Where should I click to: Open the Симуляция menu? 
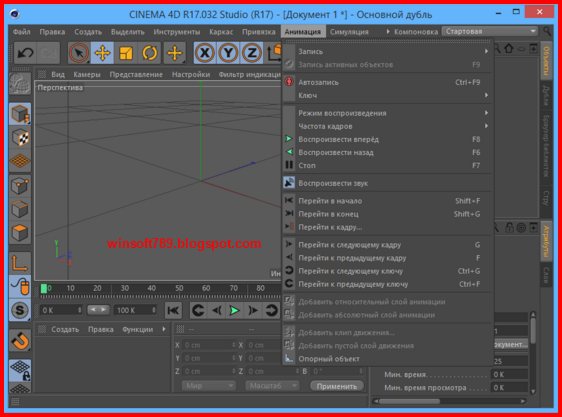349,32
